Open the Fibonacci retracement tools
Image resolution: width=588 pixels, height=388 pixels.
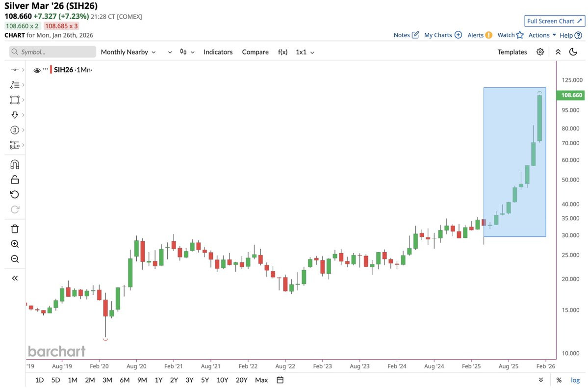pos(15,85)
